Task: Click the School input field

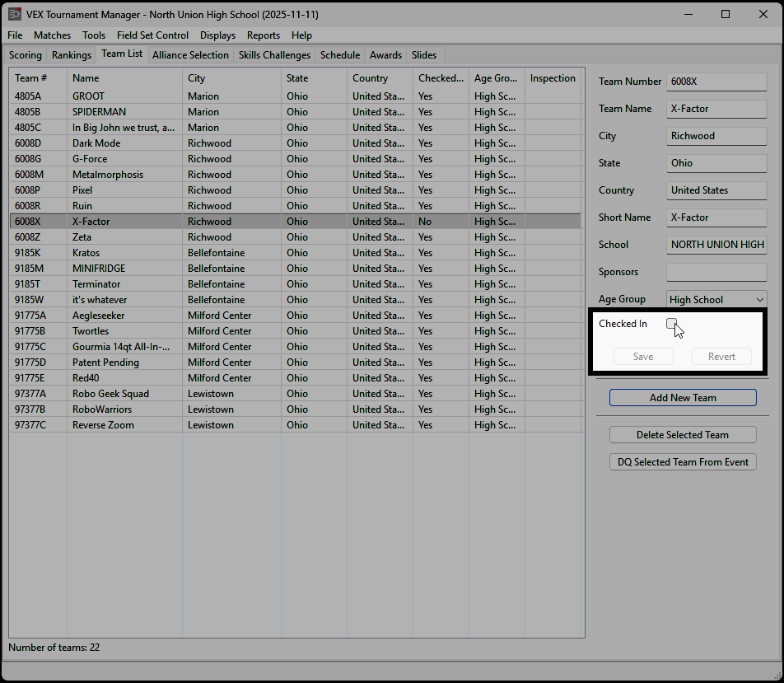Action: tap(716, 245)
